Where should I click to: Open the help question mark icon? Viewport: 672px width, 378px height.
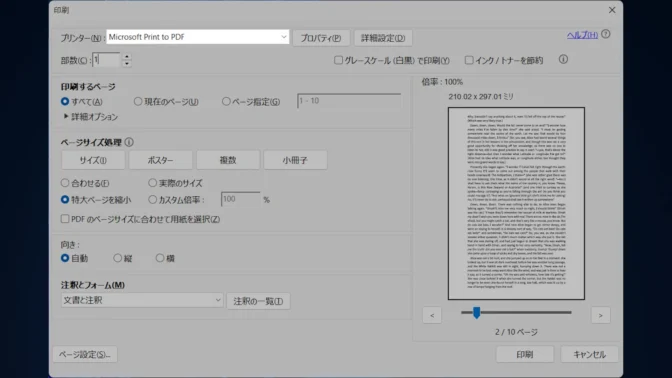pos(606,34)
